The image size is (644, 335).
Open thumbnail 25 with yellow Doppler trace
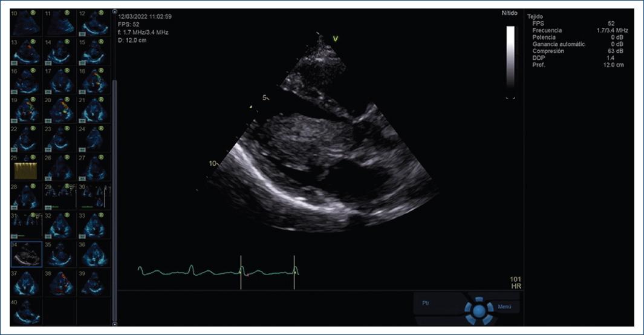pos(25,167)
